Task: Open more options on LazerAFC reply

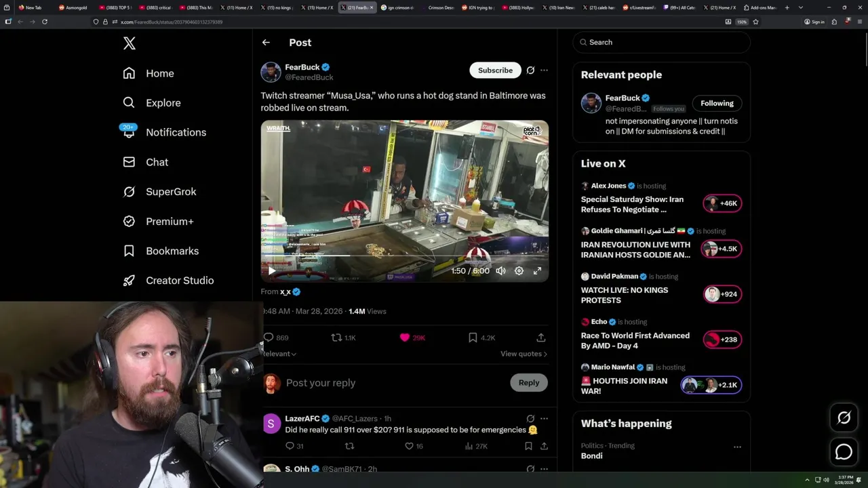Action: pos(544,419)
